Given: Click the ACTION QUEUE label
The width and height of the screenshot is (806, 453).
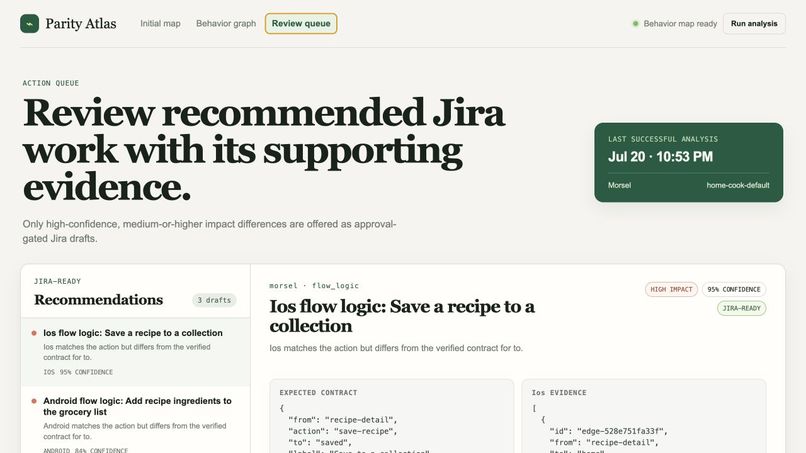Looking at the screenshot, I should 50,83.
